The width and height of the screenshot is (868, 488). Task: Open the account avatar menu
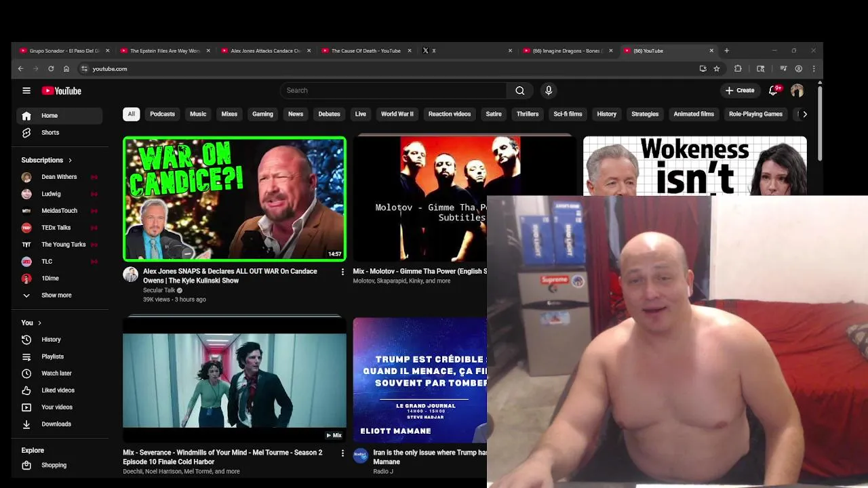coord(797,90)
